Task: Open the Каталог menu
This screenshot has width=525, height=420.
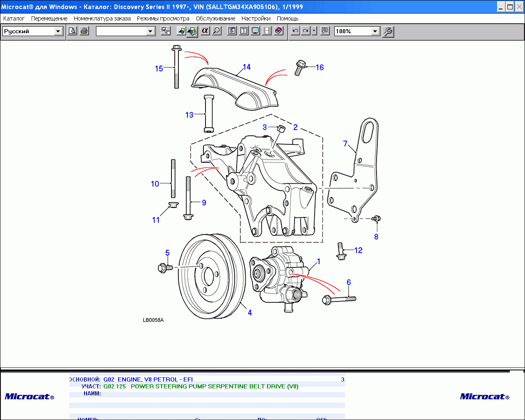Action: coord(14,18)
